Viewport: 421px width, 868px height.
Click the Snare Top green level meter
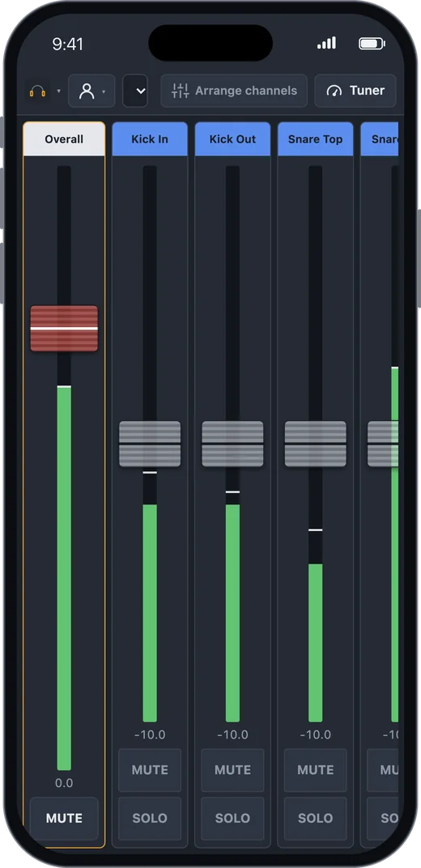(315, 643)
